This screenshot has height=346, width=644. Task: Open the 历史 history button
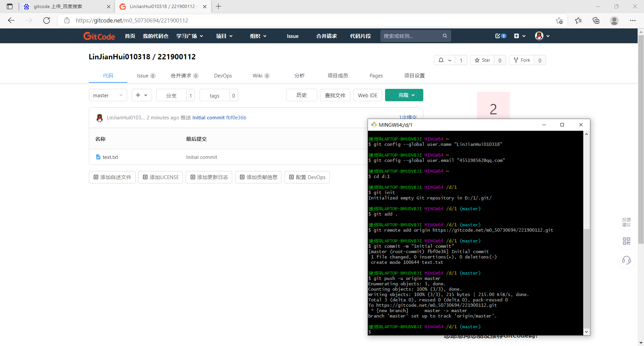pos(301,95)
